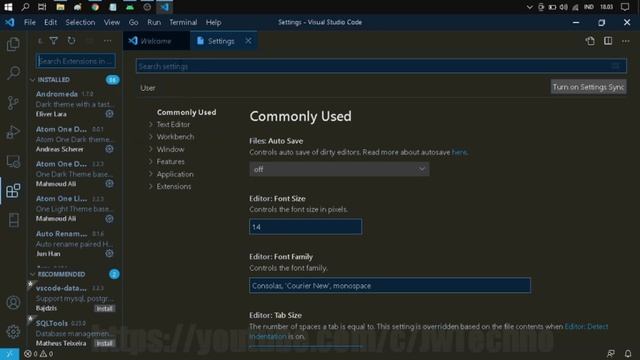Viewport: 640px width, 360px height.
Task: Focus the Editor Font Size field
Action: tap(305, 227)
